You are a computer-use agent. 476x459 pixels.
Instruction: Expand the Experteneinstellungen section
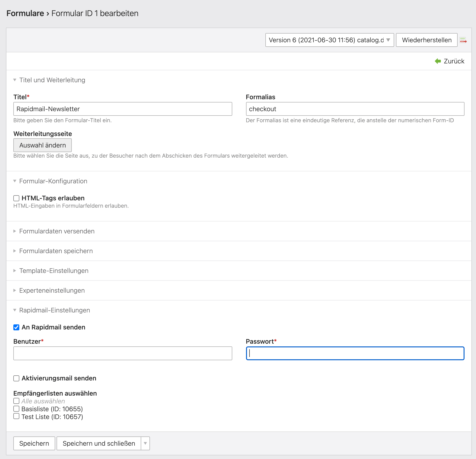52,290
